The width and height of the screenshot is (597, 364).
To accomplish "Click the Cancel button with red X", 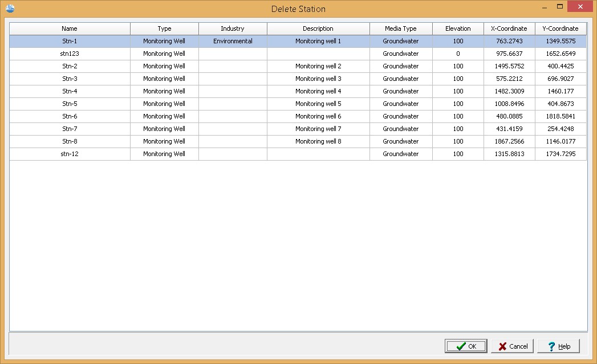I will click(513, 346).
